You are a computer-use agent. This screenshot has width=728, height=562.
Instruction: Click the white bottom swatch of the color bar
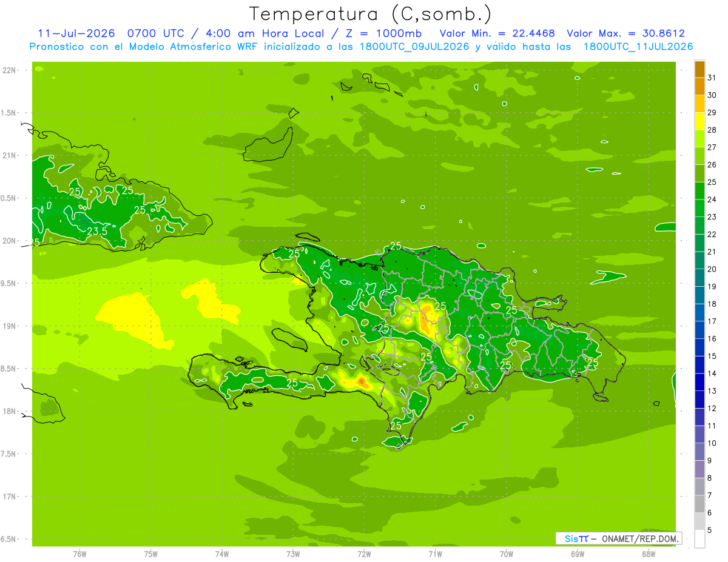click(x=699, y=538)
